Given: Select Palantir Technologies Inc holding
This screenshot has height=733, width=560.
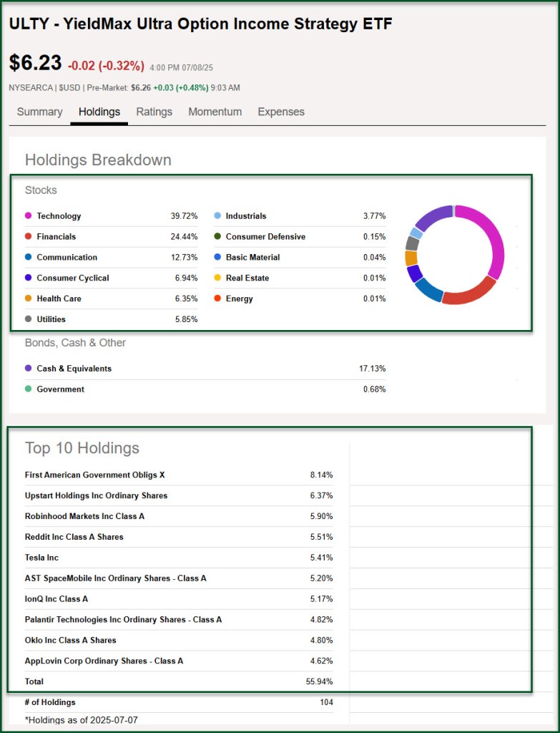Looking at the screenshot, I should click(x=123, y=619).
